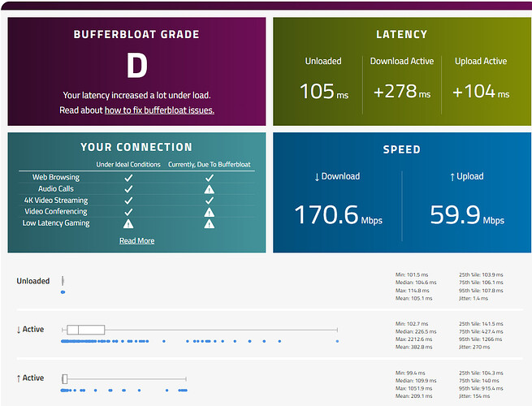
Task: Click the 105 ms unloaded latency value
Action: 324,91
